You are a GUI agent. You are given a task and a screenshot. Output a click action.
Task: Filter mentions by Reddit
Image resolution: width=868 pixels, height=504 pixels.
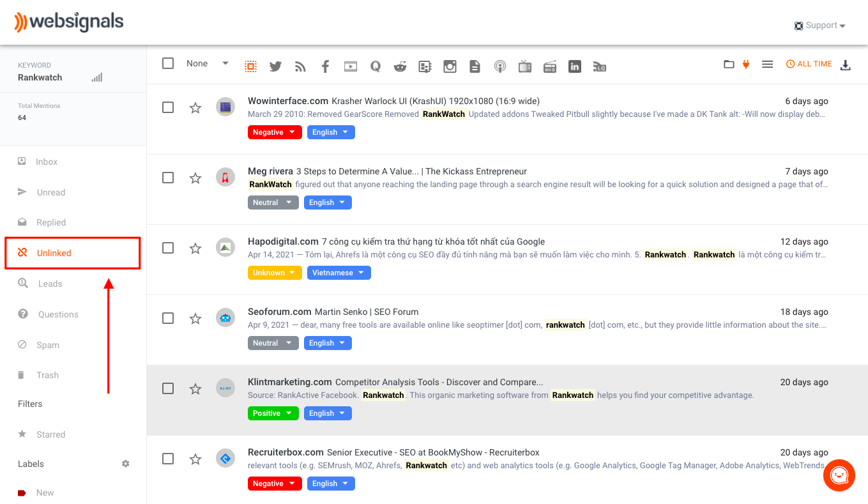tap(400, 66)
